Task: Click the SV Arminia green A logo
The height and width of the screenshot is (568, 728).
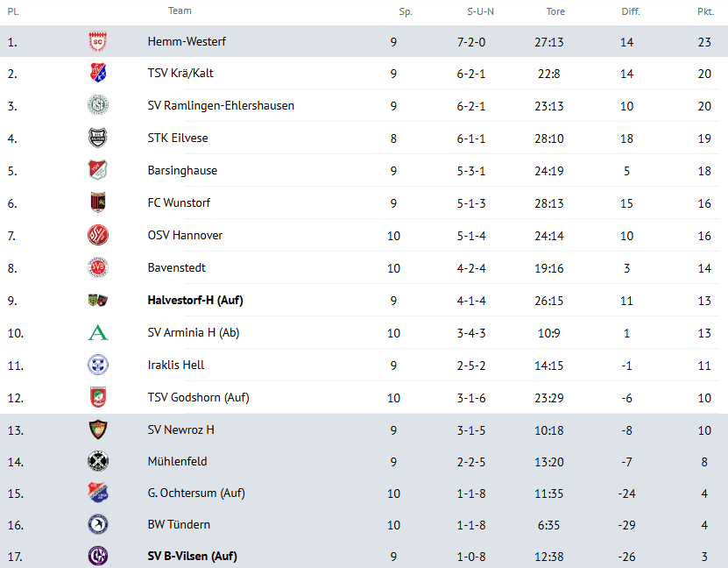Action: point(97,333)
